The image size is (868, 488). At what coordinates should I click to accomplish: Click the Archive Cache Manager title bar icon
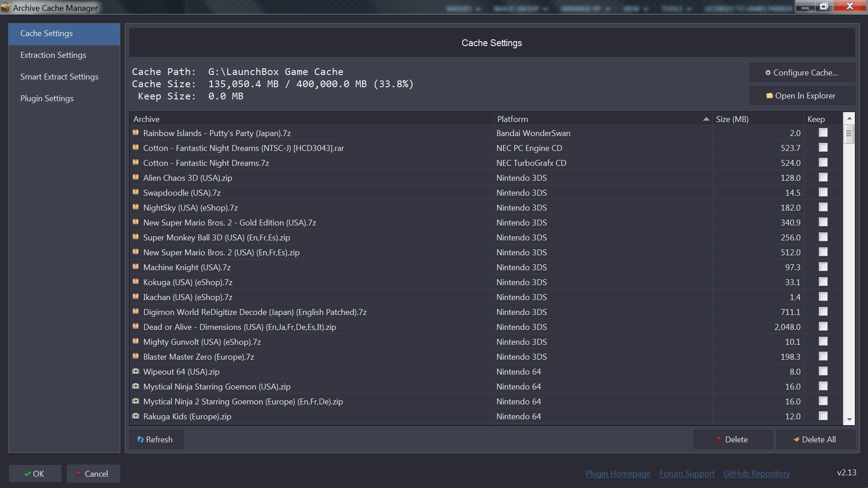[5, 8]
